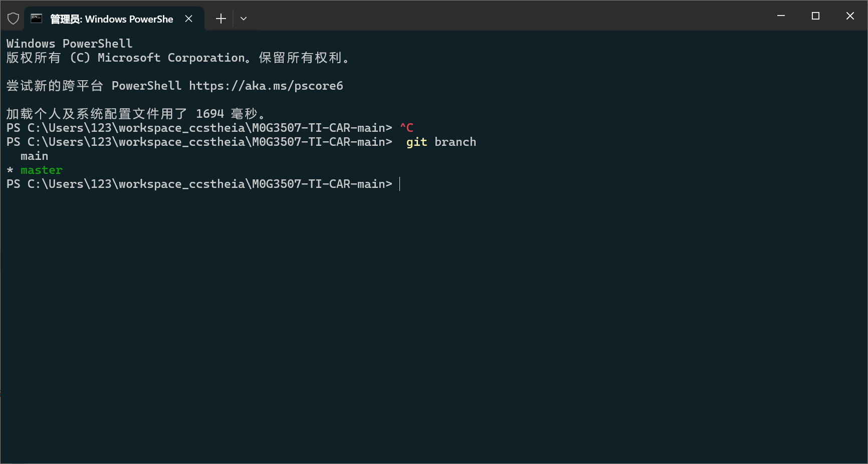868x464 pixels.
Task: Place the cursor at the last prompt
Action: pos(400,184)
